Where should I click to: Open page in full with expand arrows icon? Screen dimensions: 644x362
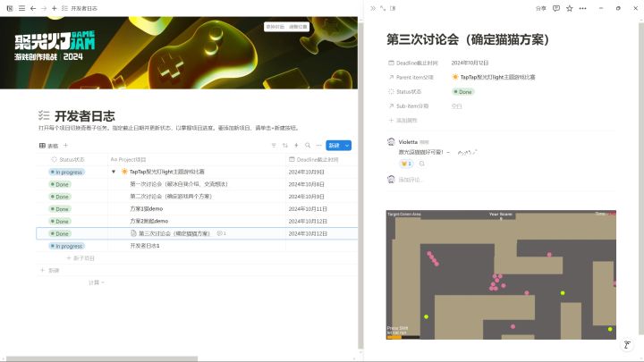tap(383, 8)
